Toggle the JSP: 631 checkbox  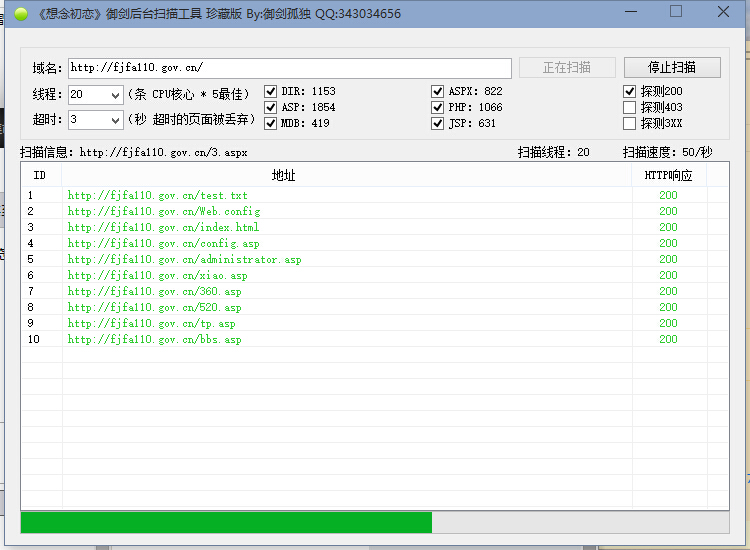point(438,123)
